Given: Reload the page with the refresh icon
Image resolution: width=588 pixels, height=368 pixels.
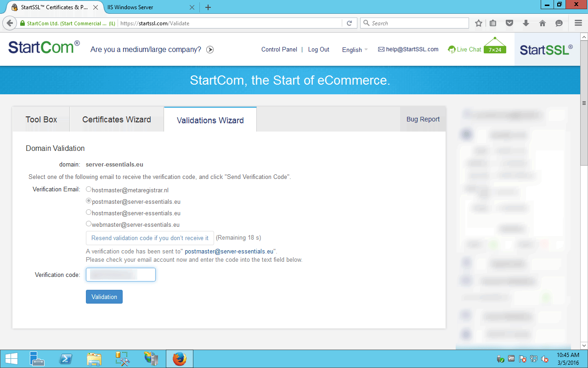Looking at the screenshot, I should coord(350,23).
